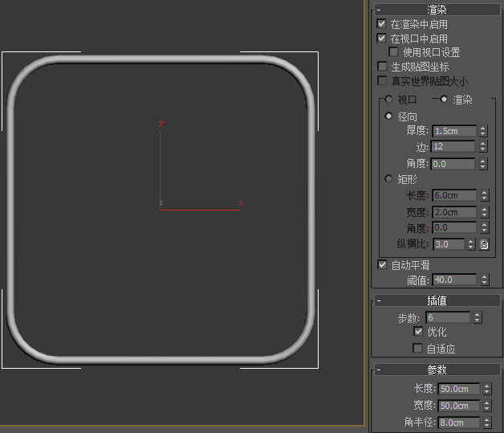This screenshot has height=433, width=504.
Task: Click rectangular 长度 field 6.0cm
Action: pyautogui.click(x=454, y=195)
